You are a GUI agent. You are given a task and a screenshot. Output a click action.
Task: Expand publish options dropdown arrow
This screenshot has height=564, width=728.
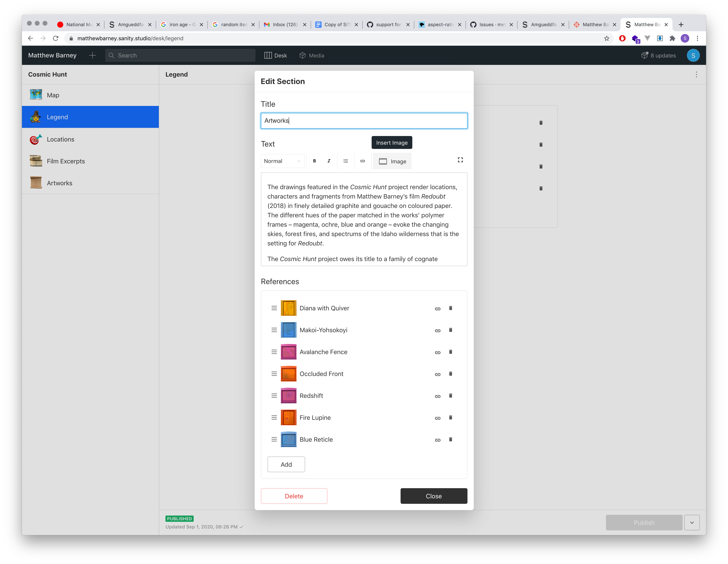click(692, 522)
